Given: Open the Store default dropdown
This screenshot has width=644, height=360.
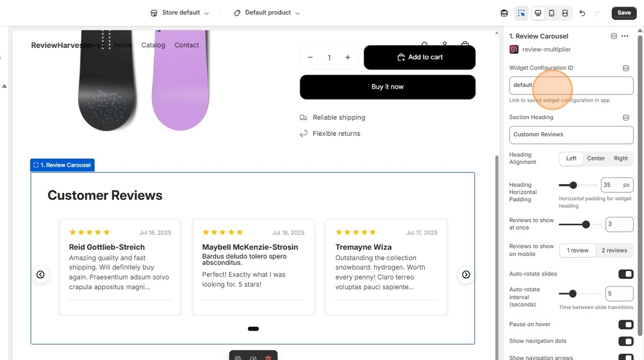Looking at the screenshot, I should (x=180, y=12).
